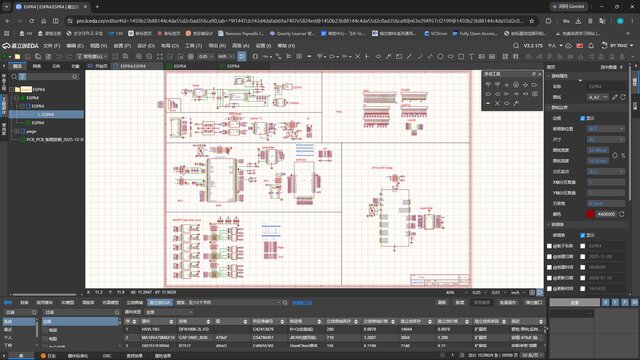640x360 pixels.
Task: Click the refresh icon next to A_A2 sheet
Action: click(623, 97)
